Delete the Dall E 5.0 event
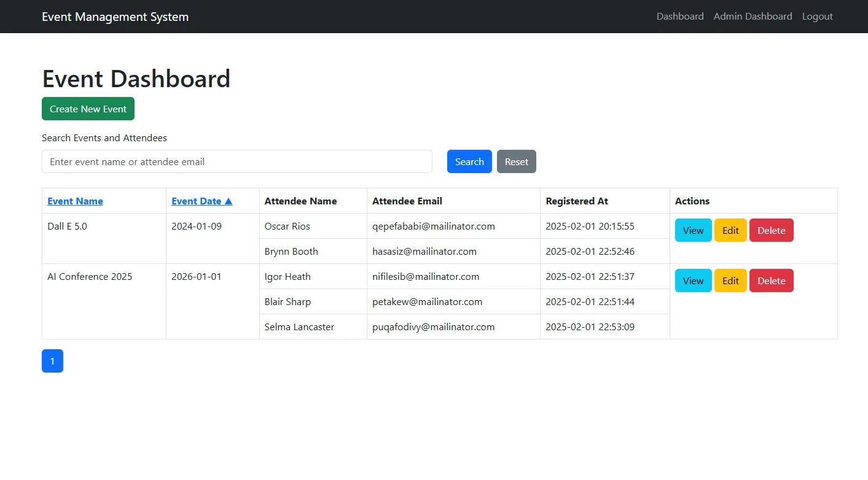This screenshot has width=868, height=480. point(771,230)
